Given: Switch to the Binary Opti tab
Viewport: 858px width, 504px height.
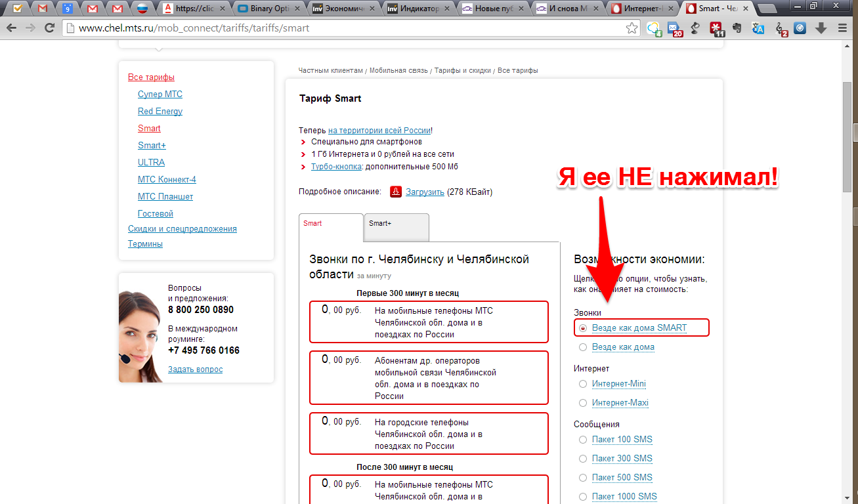Looking at the screenshot, I should coord(270,9).
